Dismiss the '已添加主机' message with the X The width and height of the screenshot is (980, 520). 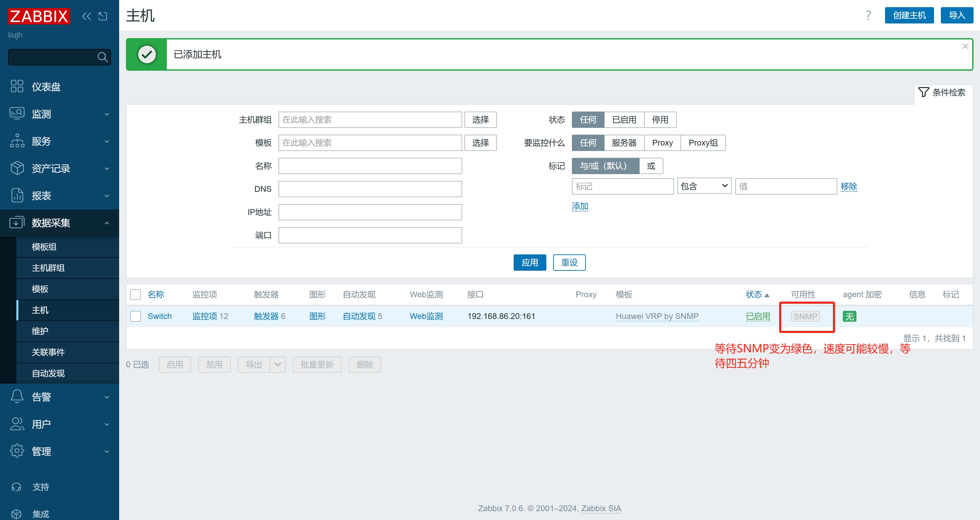965,46
